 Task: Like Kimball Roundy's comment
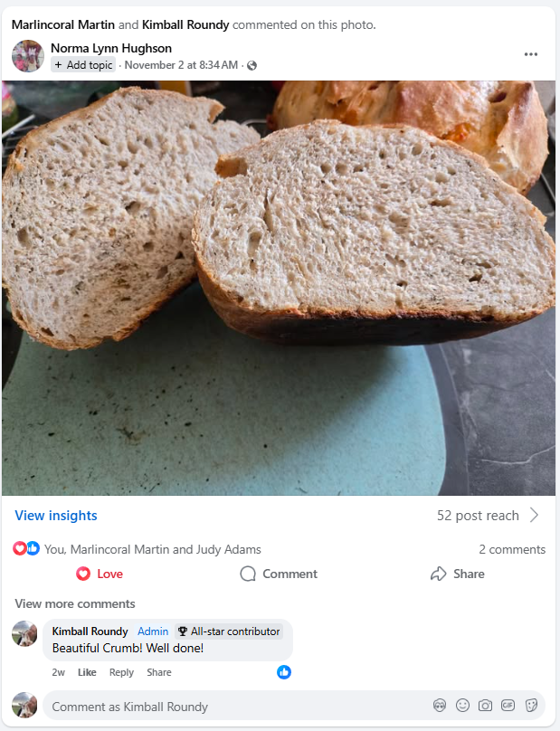[87, 672]
